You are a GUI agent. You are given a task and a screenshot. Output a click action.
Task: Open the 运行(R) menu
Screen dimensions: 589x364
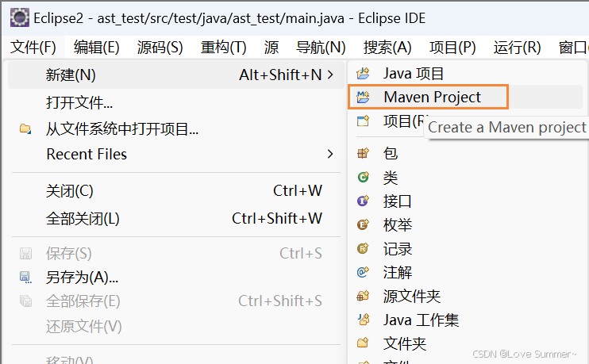[x=518, y=48]
